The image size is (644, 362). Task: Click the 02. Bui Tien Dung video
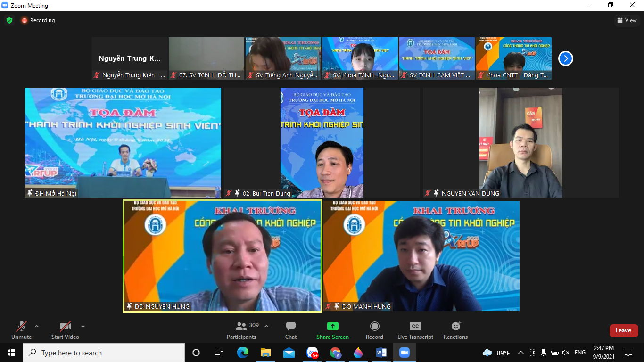(322, 143)
